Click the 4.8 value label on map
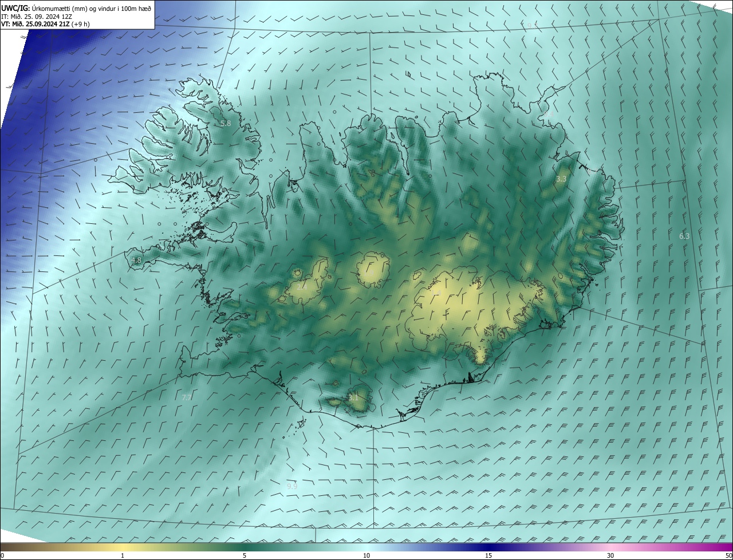733x560 pixels. [136, 260]
